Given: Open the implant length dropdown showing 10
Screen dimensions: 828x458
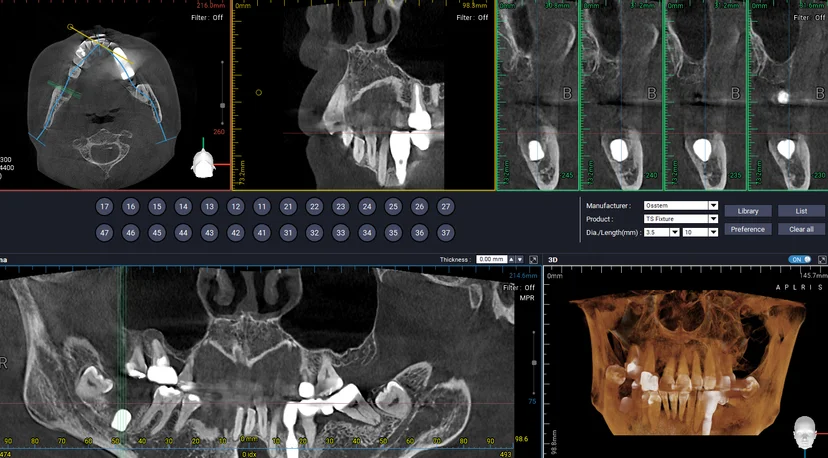Looking at the screenshot, I should [x=700, y=232].
